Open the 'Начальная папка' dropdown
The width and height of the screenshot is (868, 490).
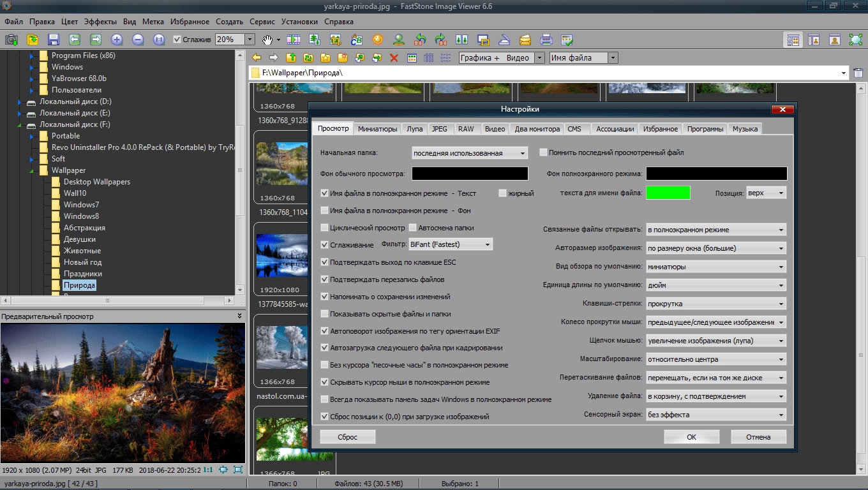coord(470,153)
